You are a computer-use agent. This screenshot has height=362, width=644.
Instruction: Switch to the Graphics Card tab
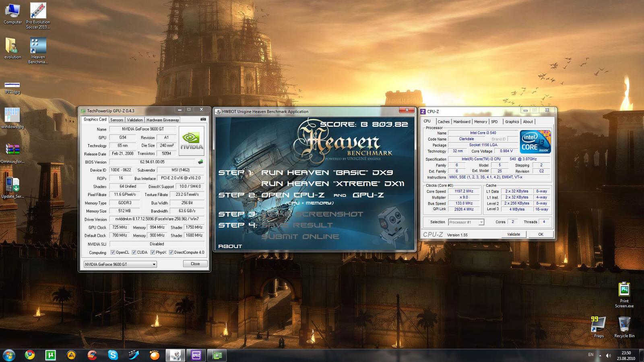tap(95, 119)
